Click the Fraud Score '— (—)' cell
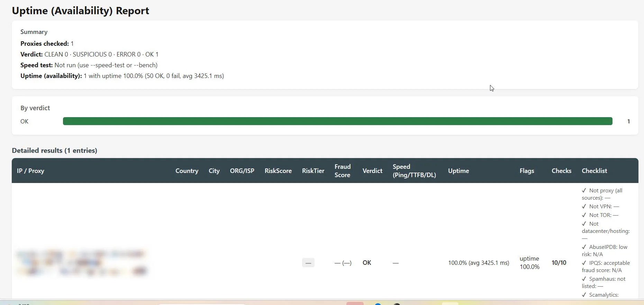Image resolution: width=644 pixels, height=305 pixels. (x=343, y=263)
